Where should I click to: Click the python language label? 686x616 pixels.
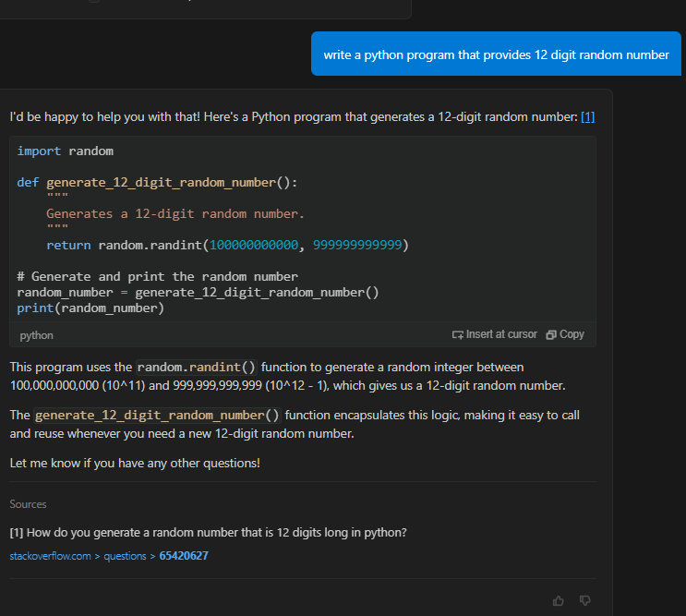pyautogui.click(x=36, y=335)
